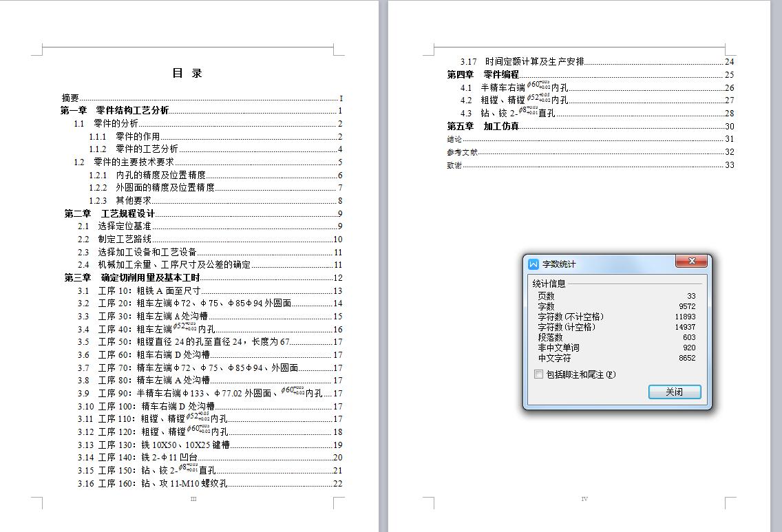Click the 关闭 button in the word count dialog
The image size is (782, 532).
tap(675, 392)
